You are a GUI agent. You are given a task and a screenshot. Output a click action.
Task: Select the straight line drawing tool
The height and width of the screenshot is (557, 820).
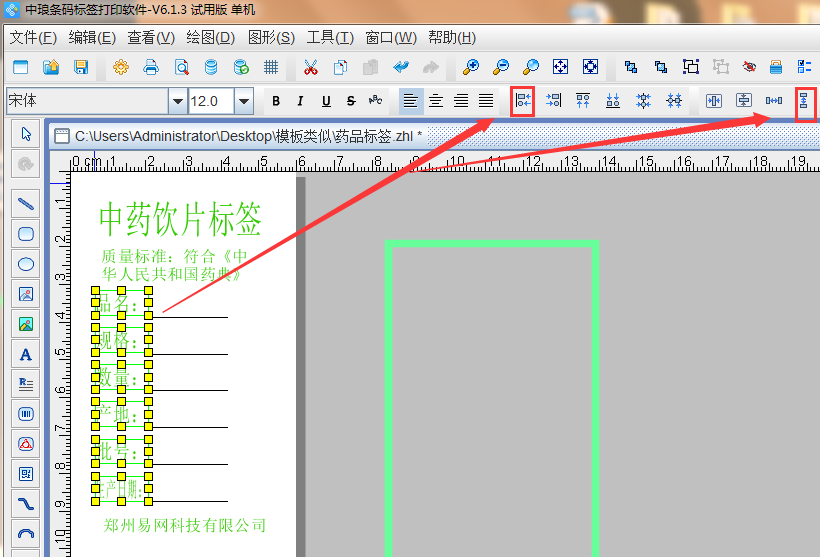pyautogui.click(x=26, y=204)
